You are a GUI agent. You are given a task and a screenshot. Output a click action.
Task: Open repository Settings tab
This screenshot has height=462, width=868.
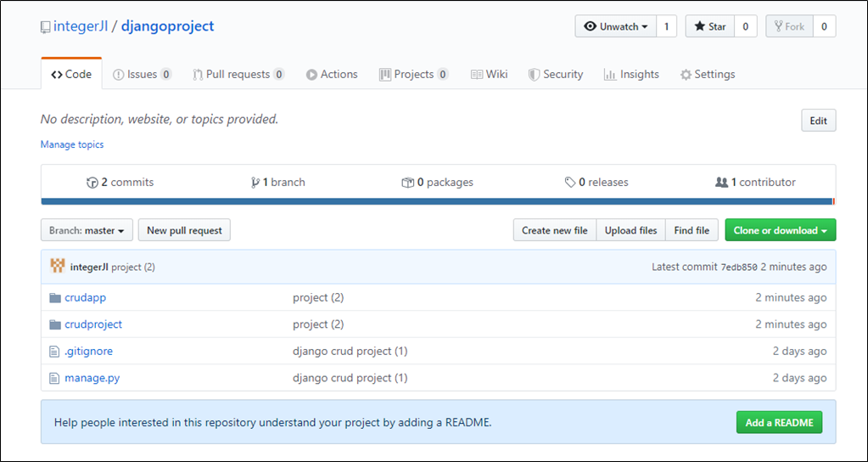point(708,74)
